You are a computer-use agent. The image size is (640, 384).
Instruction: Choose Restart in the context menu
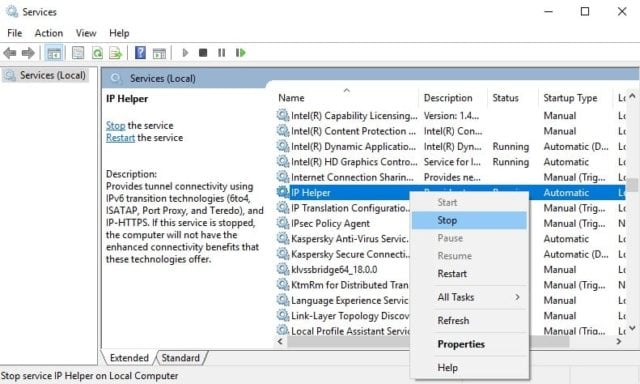(x=469, y=274)
